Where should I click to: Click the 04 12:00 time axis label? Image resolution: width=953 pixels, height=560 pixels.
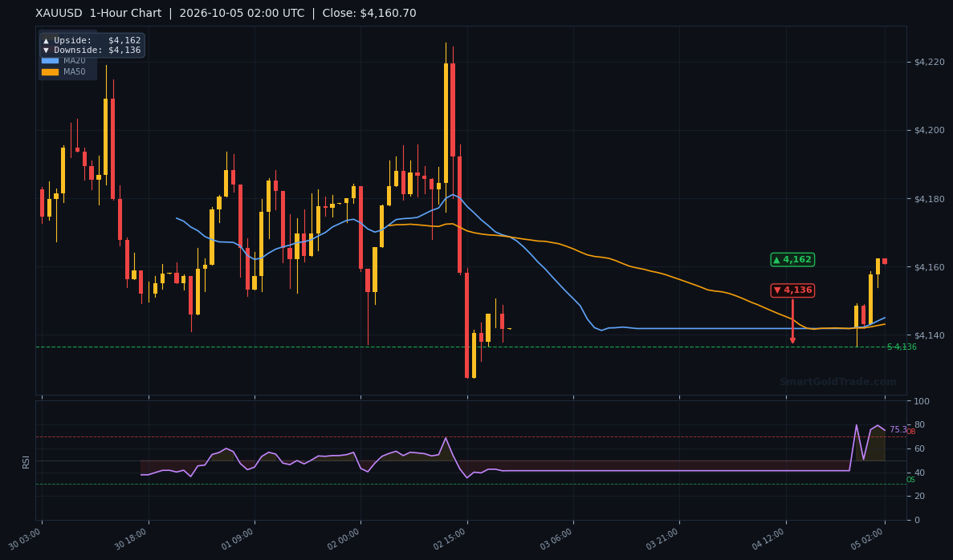point(769,539)
